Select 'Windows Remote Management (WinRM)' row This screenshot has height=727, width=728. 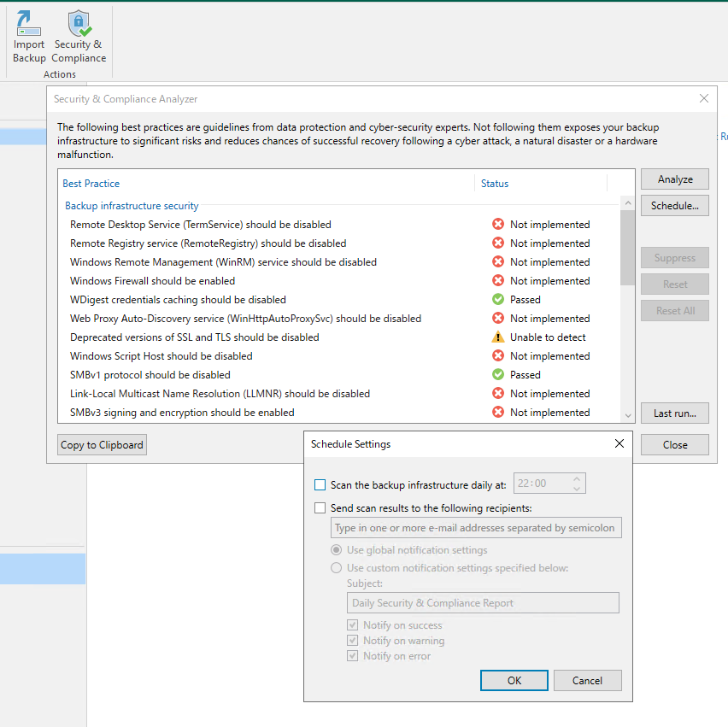(x=339, y=261)
